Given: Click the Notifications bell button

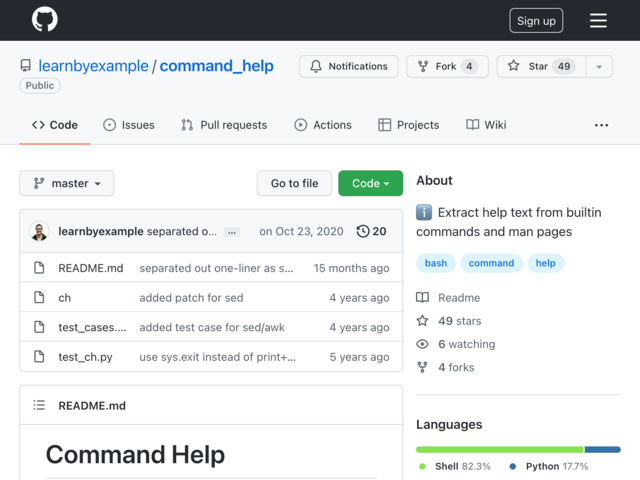Looking at the screenshot, I should [349, 66].
